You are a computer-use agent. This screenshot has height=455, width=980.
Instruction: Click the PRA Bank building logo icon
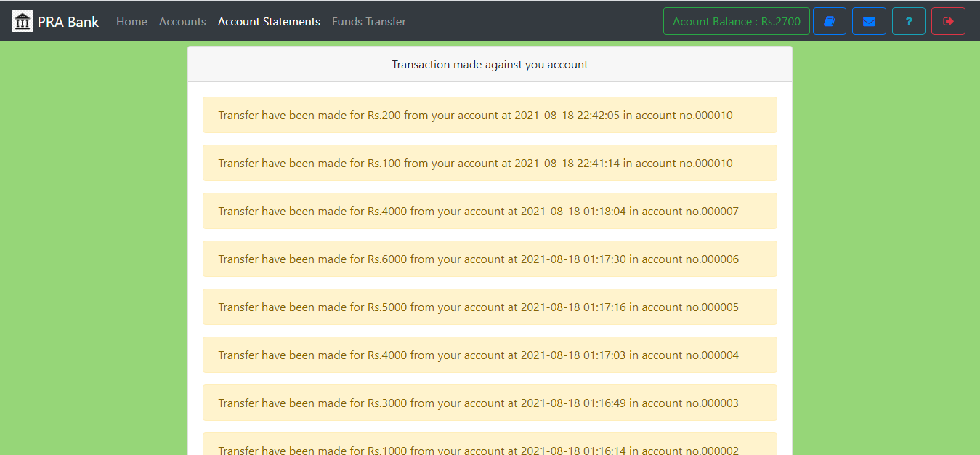[x=23, y=22]
